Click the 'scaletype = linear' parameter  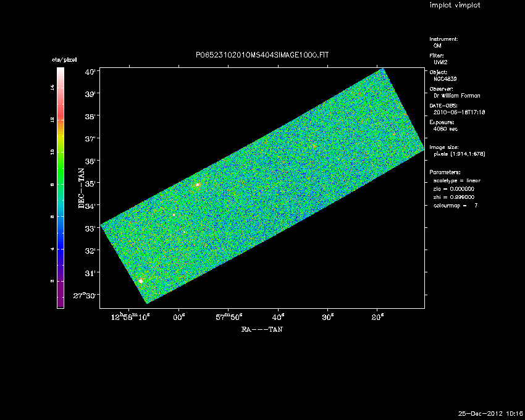[456, 180]
